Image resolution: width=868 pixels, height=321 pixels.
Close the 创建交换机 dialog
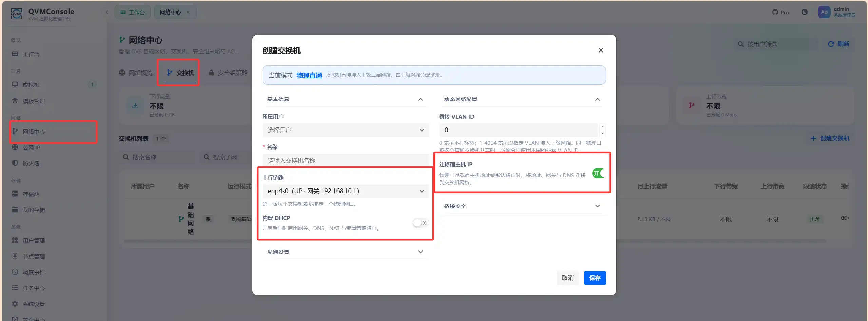pos(601,50)
